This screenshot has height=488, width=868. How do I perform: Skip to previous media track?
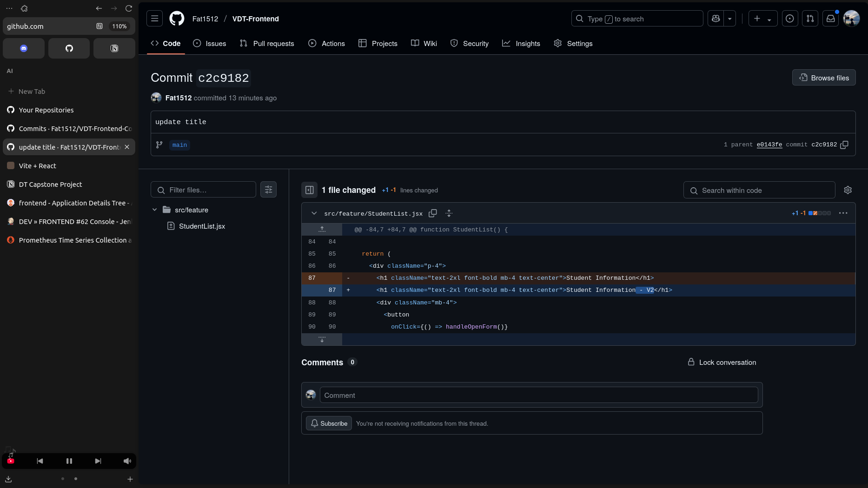40,461
